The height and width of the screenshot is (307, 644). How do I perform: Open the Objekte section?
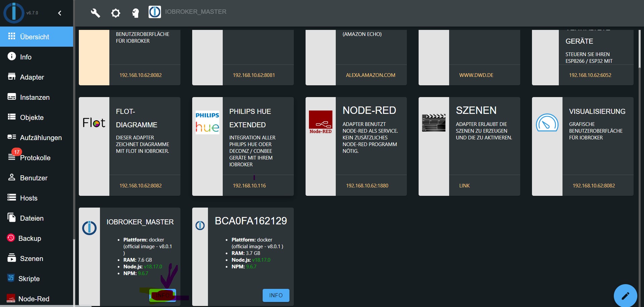32,117
